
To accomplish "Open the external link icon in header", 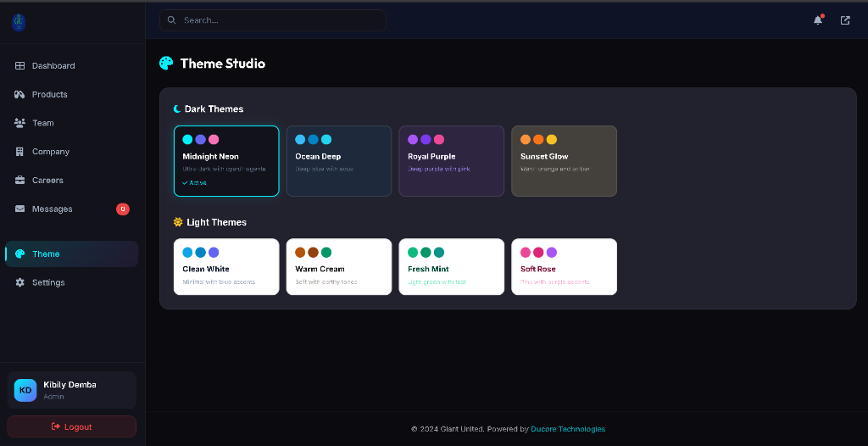I will point(845,20).
